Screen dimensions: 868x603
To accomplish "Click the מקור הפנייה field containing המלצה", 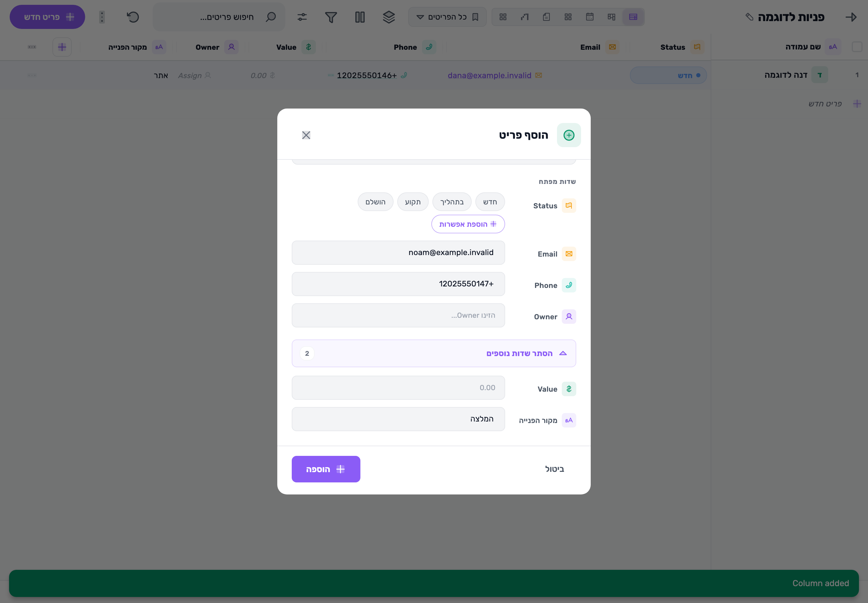I will 398,419.
